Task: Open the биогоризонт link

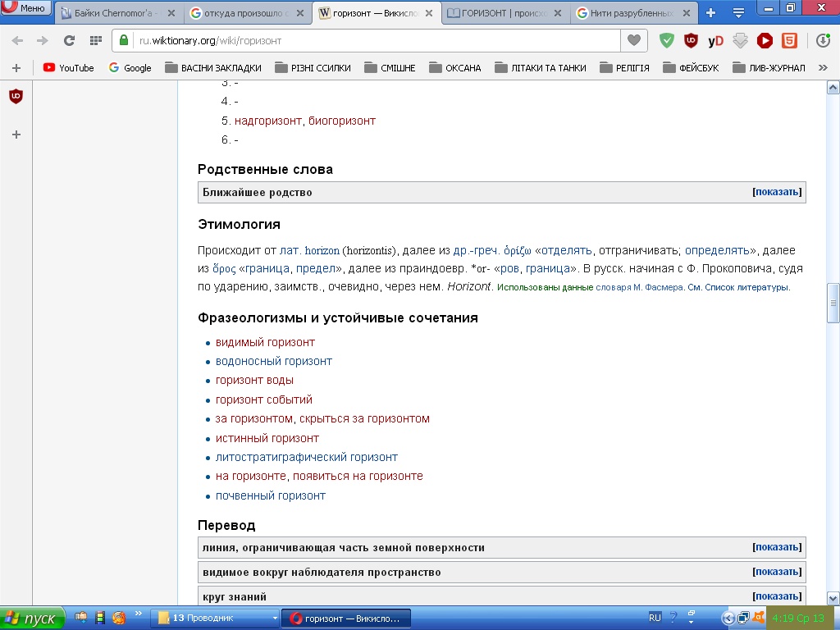Action: click(342, 121)
